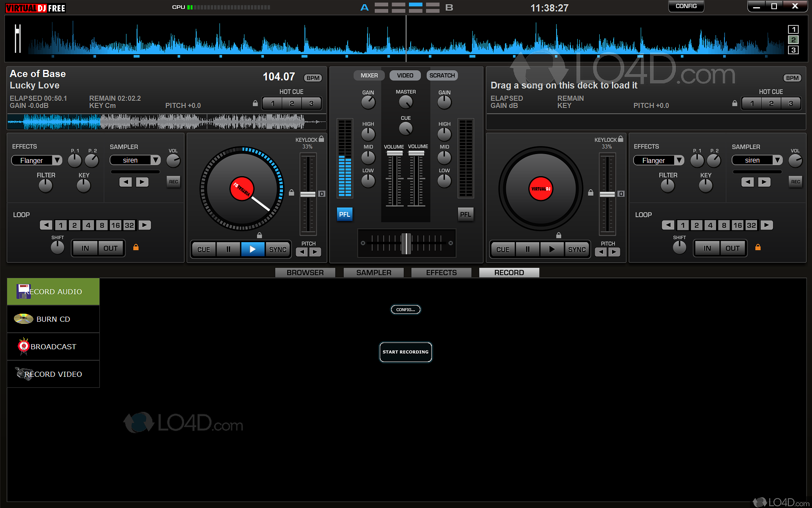The height and width of the screenshot is (508, 812).
Task: Toggle keylock on the left deck
Action: [x=321, y=139]
